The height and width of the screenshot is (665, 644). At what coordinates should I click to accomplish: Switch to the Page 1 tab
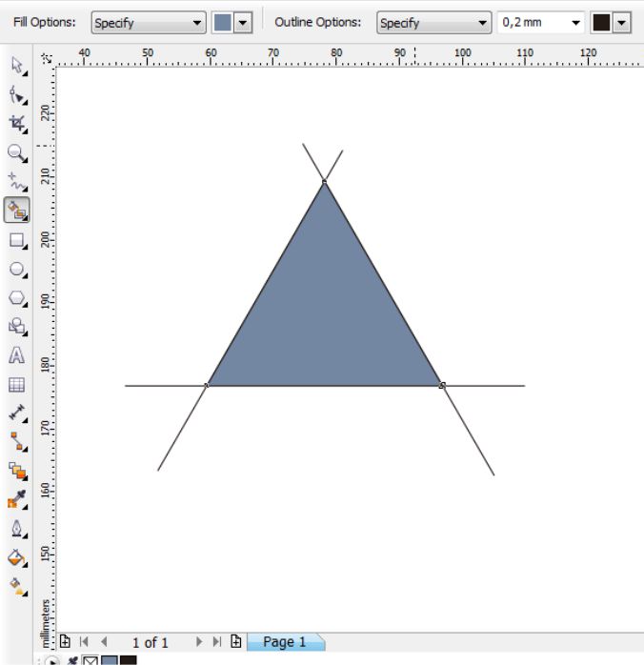[x=285, y=642]
